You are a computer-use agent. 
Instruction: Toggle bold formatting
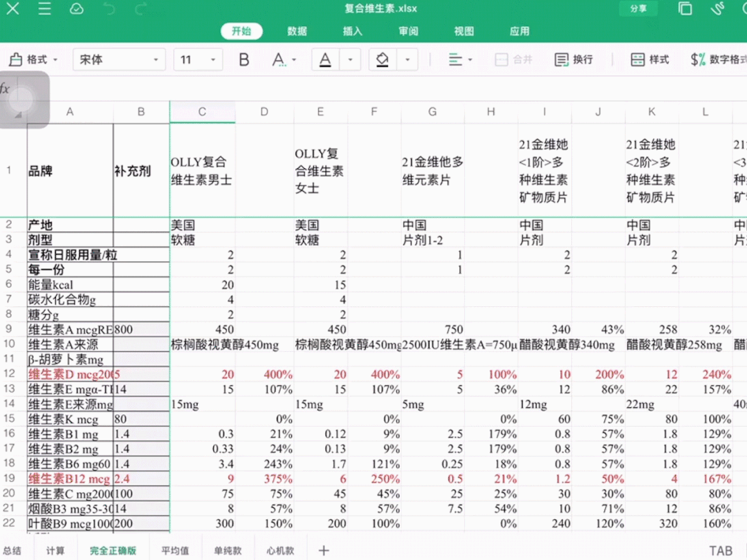pyautogui.click(x=244, y=59)
